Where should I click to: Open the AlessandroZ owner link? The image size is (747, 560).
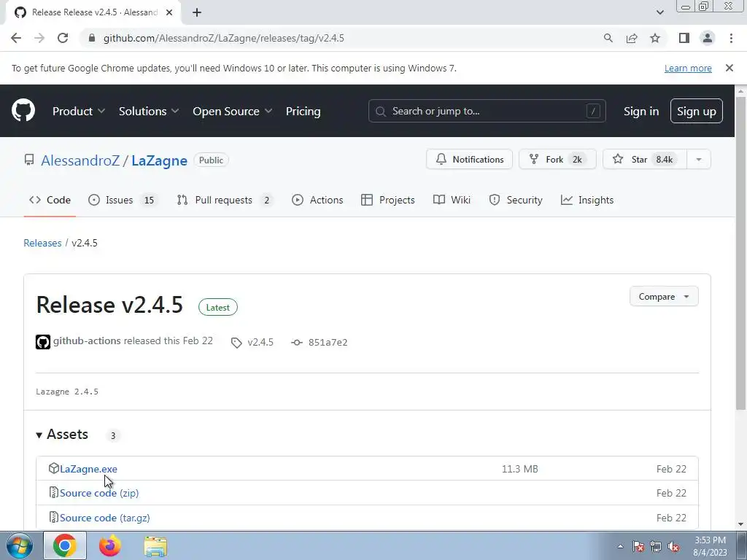(x=80, y=160)
